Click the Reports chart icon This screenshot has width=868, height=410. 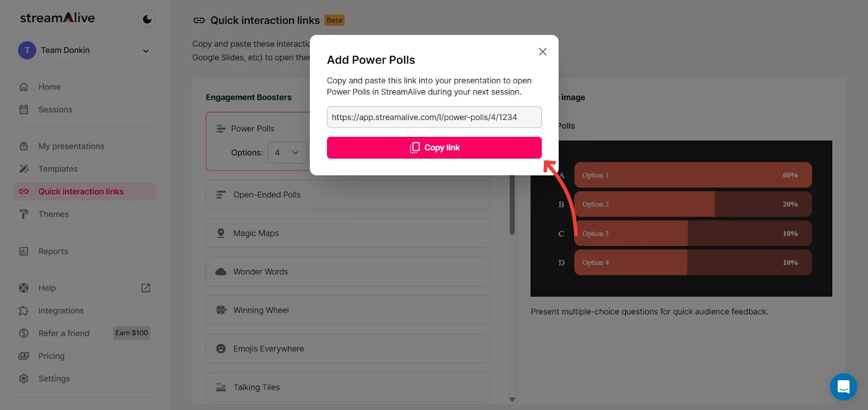(x=24, y=251)
